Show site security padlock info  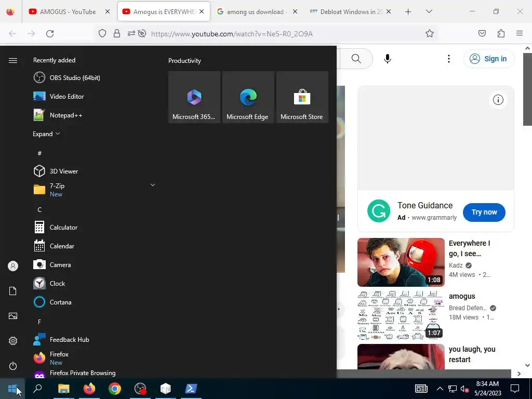click(x=117, y=33)
